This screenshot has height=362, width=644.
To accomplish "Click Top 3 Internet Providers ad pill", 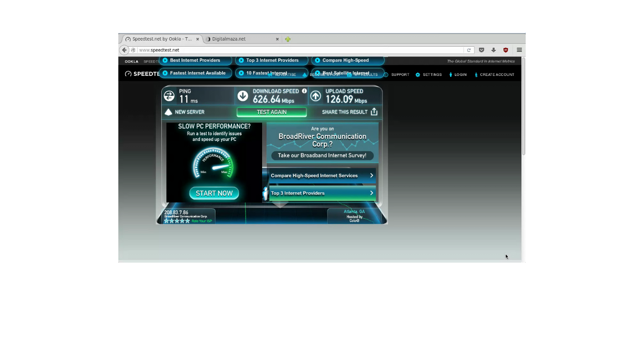I will point(271,60).
